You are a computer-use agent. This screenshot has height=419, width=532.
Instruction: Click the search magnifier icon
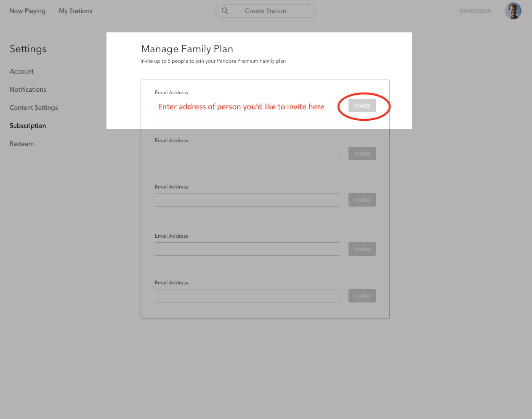[225, 11]
